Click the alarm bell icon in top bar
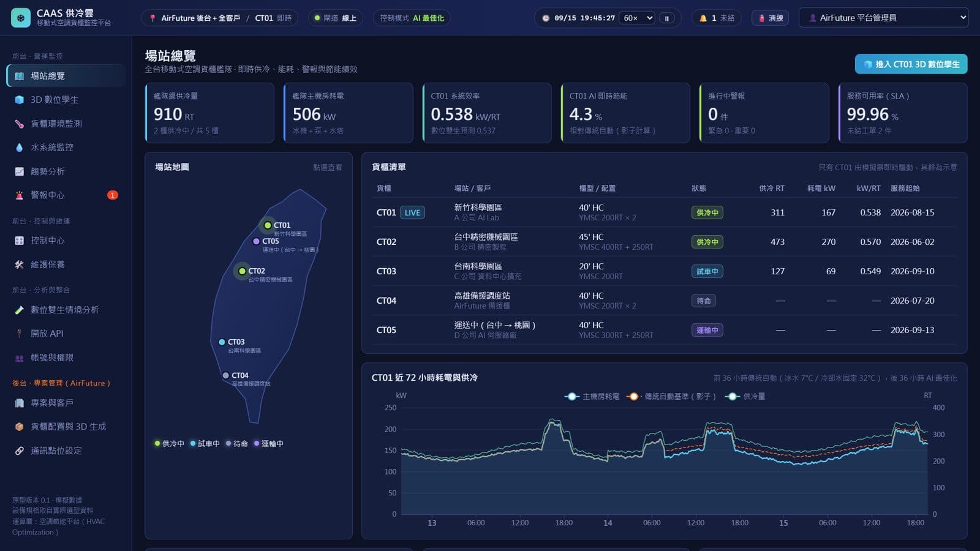The height and width of the screenshot is (551, 980). 703,18
